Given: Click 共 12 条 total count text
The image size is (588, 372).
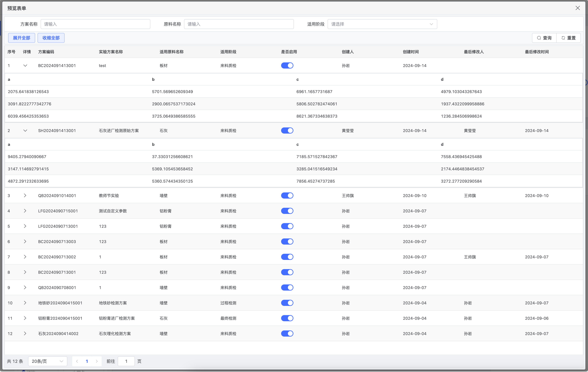Looking at the screenshot, I should coord(15,361).
